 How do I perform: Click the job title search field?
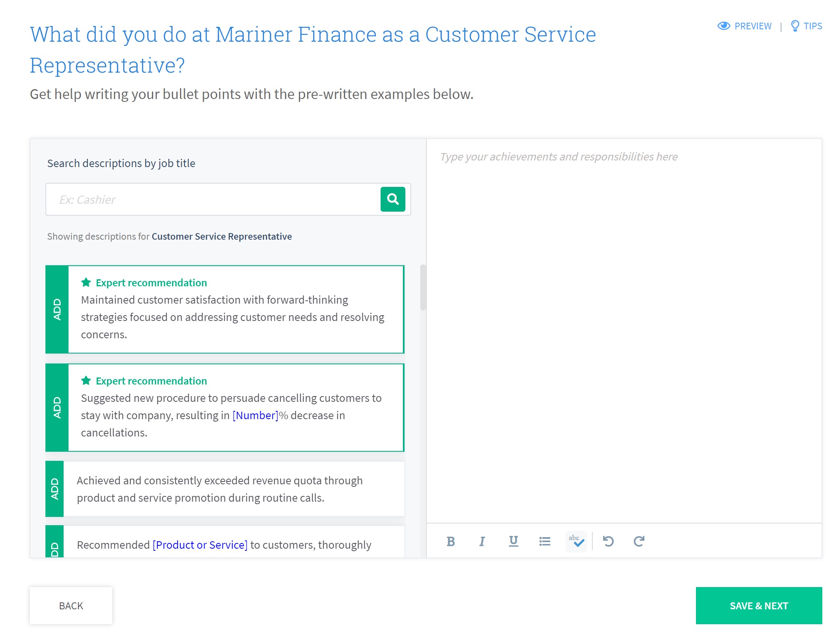213,199
